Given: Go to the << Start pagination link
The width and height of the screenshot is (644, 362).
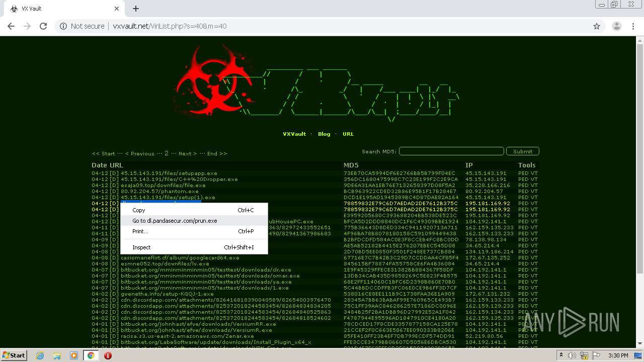Looking at the screenshot, I should [103, 153].
